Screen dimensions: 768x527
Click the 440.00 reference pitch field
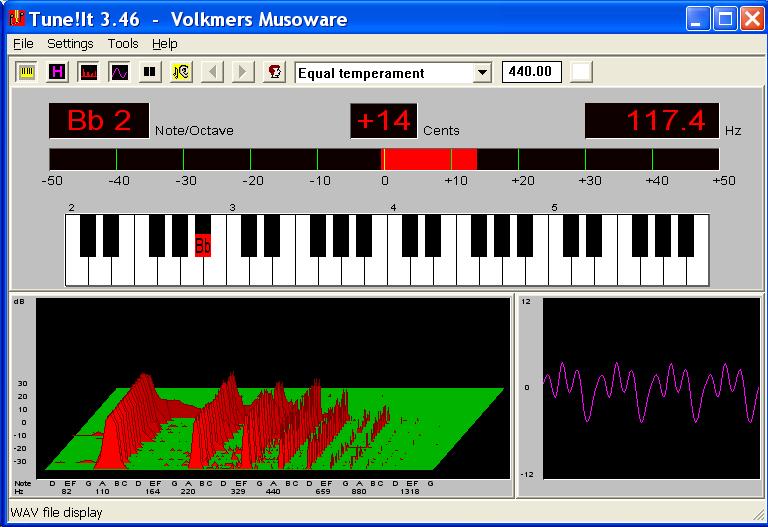[x=531, y=72]
